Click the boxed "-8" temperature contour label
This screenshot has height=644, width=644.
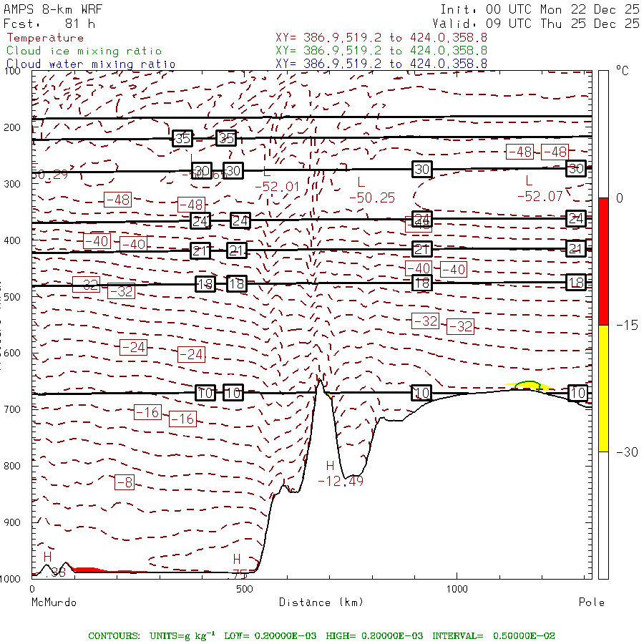pos(125,482)
